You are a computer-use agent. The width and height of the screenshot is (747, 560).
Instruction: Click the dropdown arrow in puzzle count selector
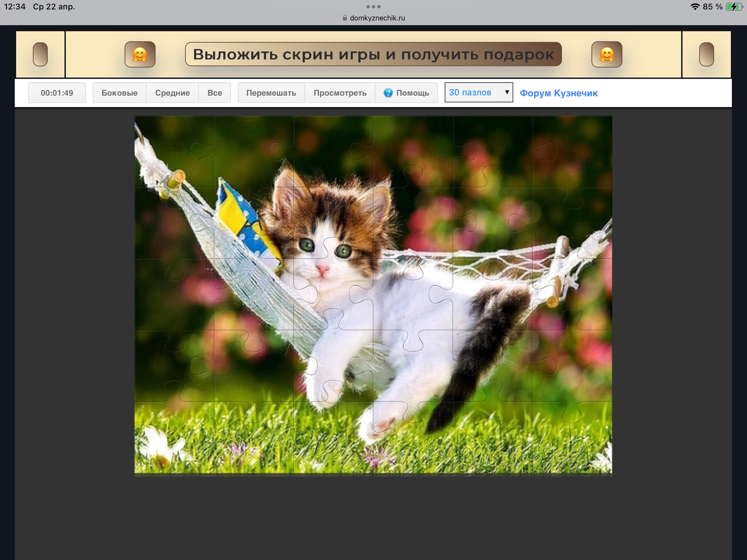tap(507, 92)
